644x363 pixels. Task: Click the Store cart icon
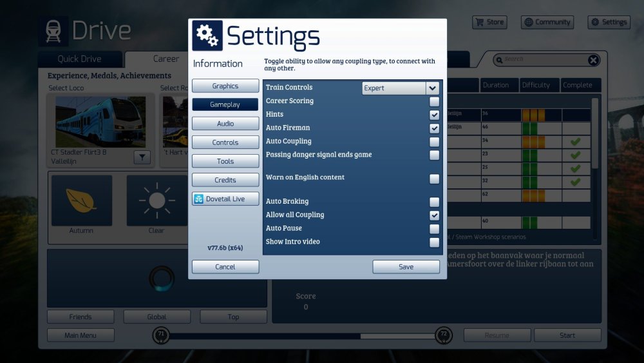tap(479, 22)
